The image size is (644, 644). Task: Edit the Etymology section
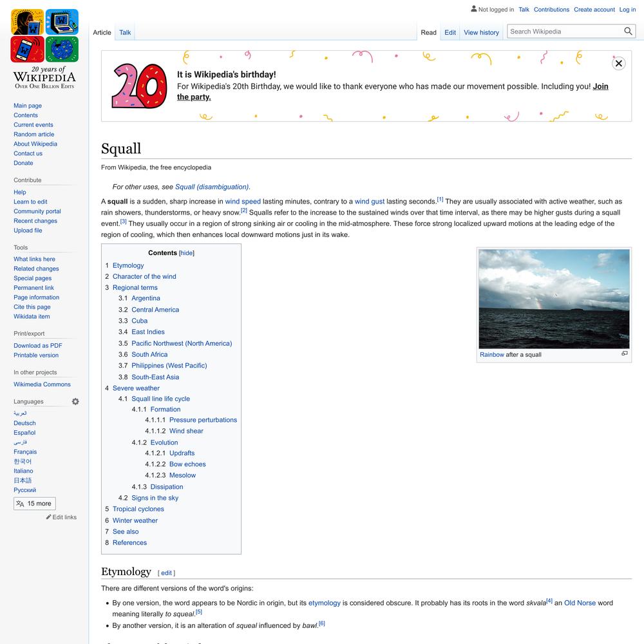point(166,573)
